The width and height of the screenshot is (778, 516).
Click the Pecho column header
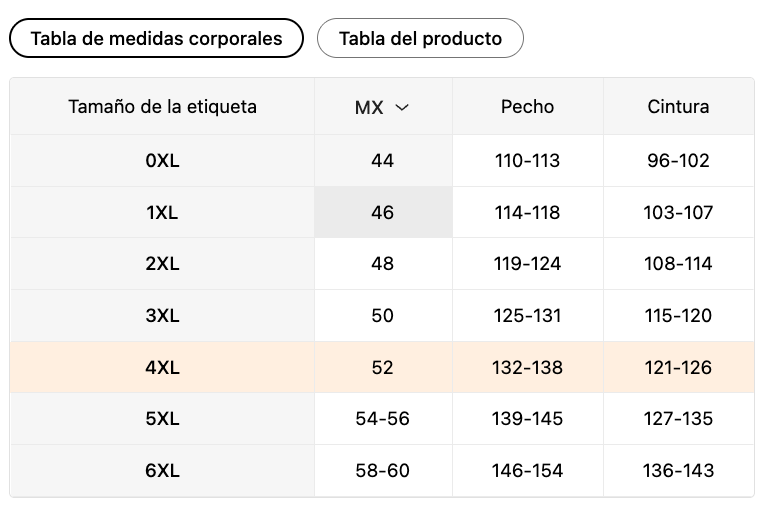(x=527, y=107)
